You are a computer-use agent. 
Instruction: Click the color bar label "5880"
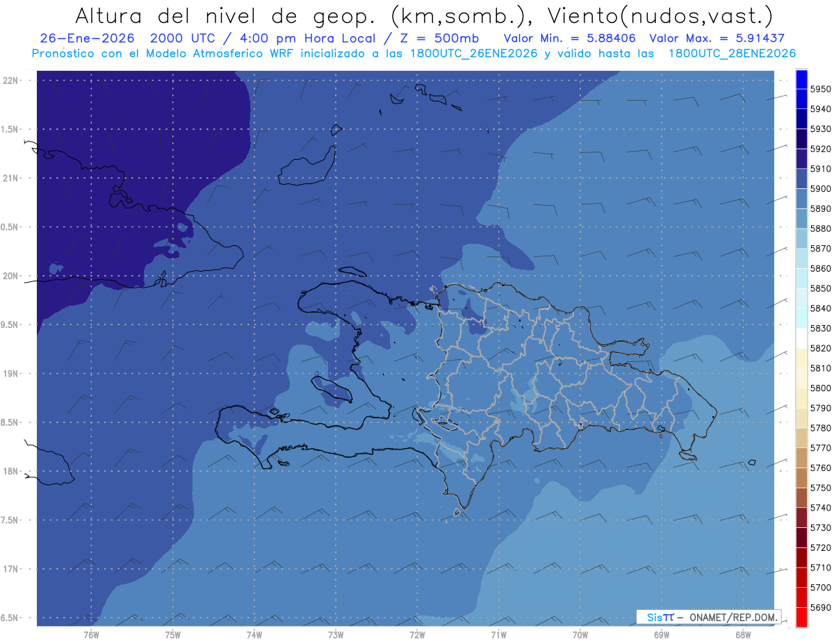click(x=821, y=229)
